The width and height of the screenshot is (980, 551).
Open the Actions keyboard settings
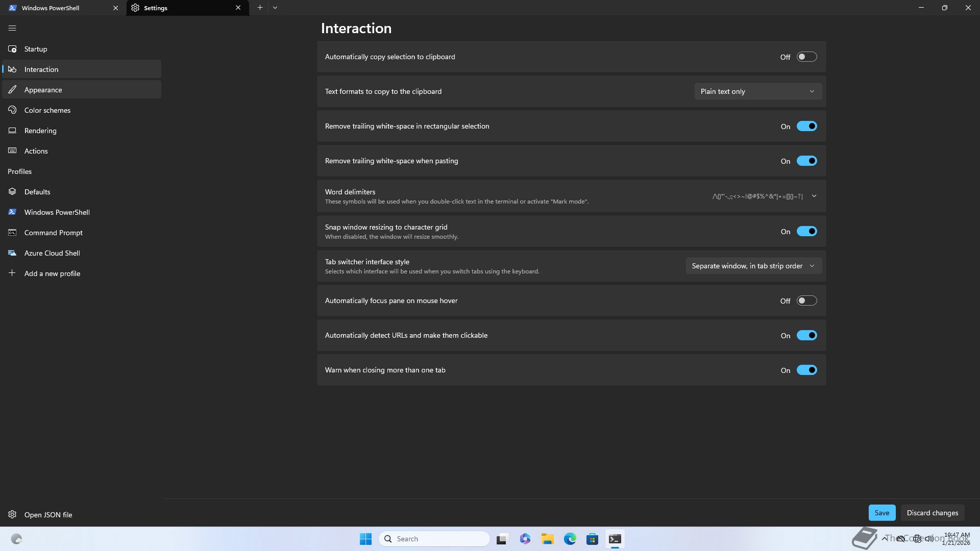click(x=36, y=151)
